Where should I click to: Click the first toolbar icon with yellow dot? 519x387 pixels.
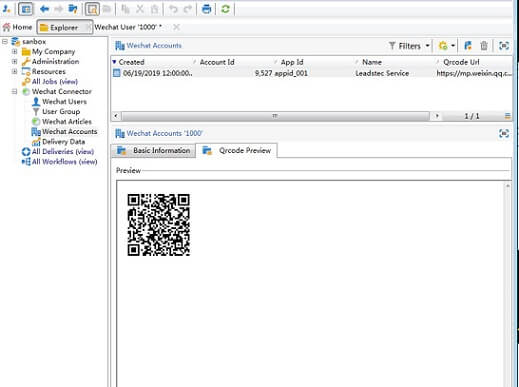(7, 9)
